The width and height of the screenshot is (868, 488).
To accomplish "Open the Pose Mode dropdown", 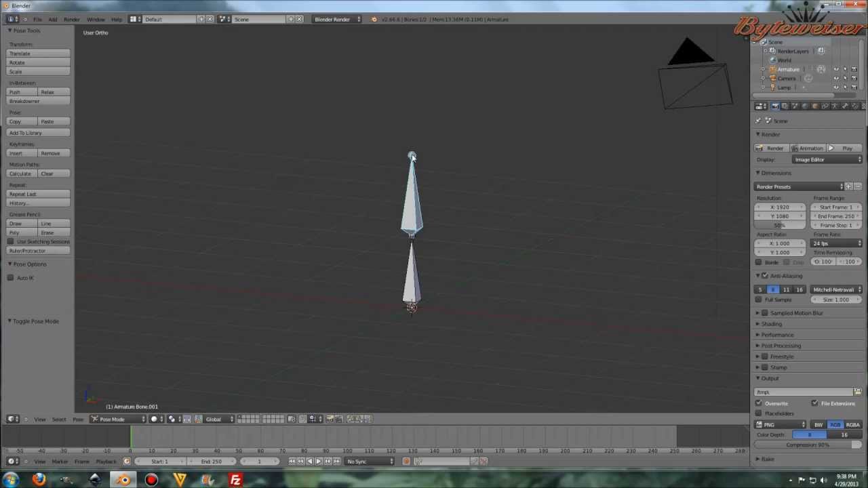I will pos(119,419).
